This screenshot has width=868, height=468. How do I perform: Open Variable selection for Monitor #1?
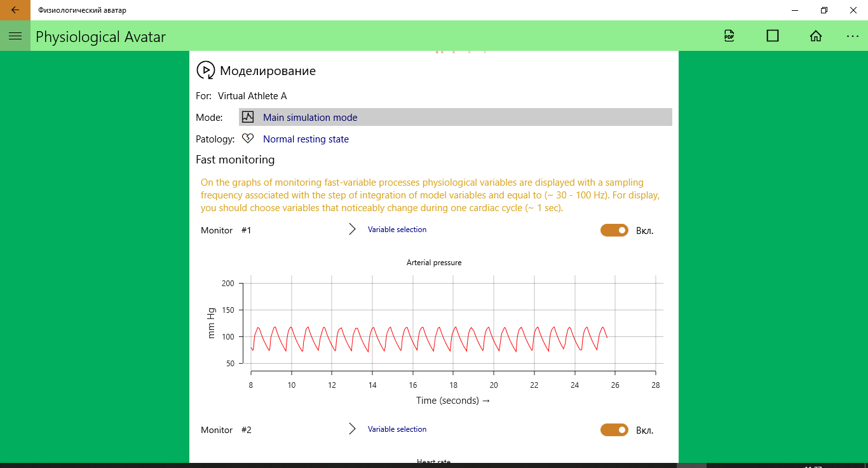[397, 230]
